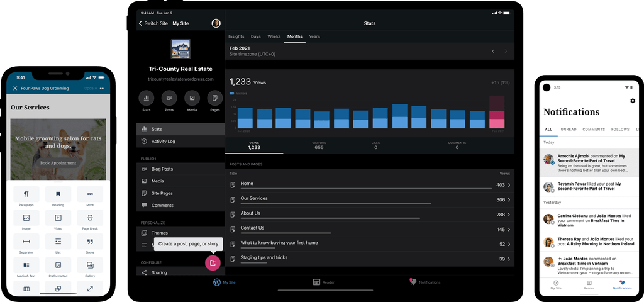Add a Media & Text block
This screenshot has height=302, width=644.
(26, 265)
